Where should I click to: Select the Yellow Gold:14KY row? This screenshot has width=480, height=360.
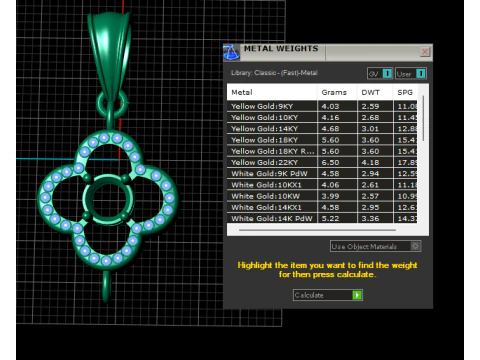322,129
